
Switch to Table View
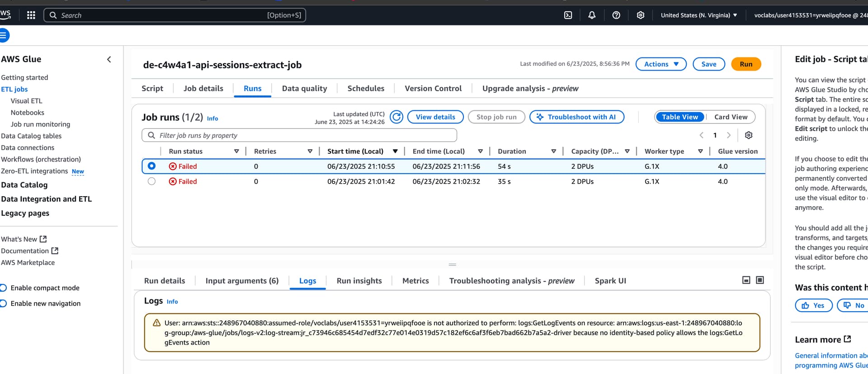click(x=680, y=117)
